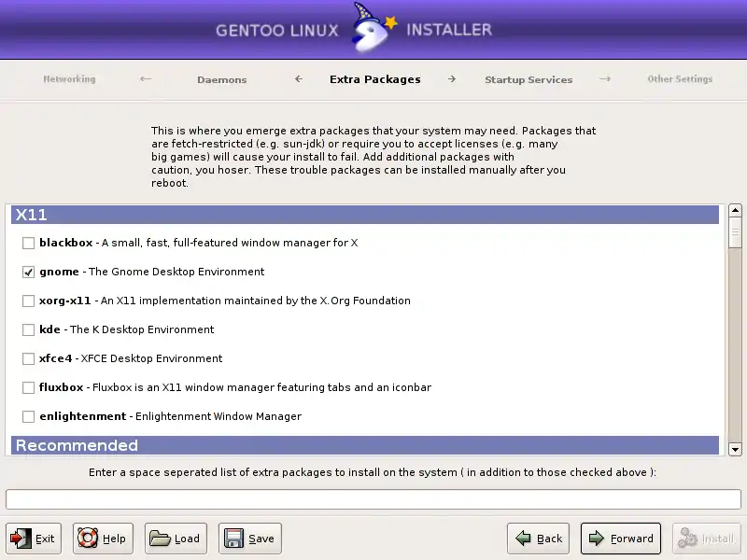Viewport: 747px width, 560px height.
Task: Select the fluxbox package checkbox
Action: (29, 387)
